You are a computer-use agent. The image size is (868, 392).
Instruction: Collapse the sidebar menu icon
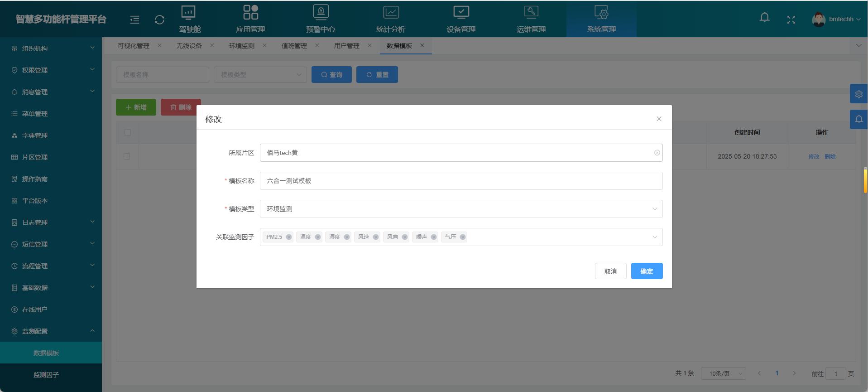134,19
